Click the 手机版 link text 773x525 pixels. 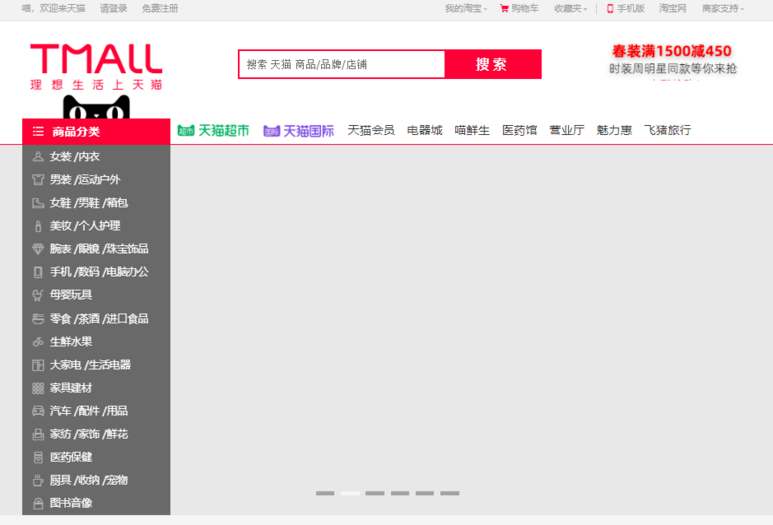631,8
